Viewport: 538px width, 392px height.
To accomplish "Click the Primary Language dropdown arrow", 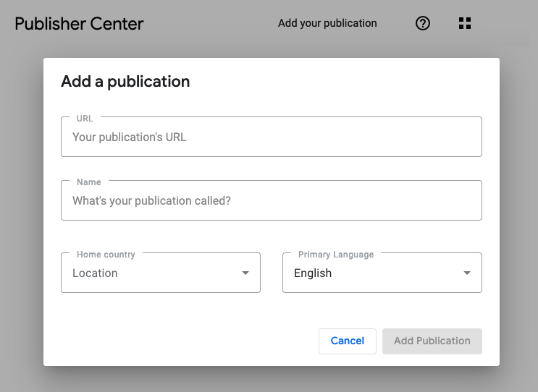I will 467,273.
